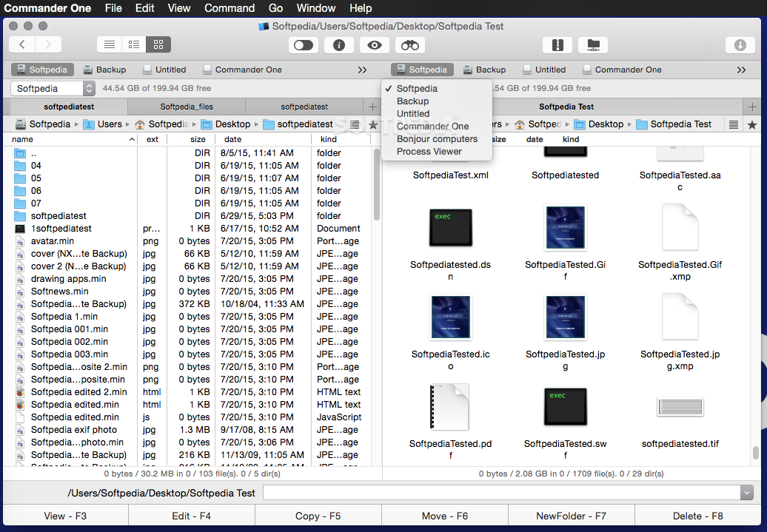Open right pane favorites star

[752, 125]
